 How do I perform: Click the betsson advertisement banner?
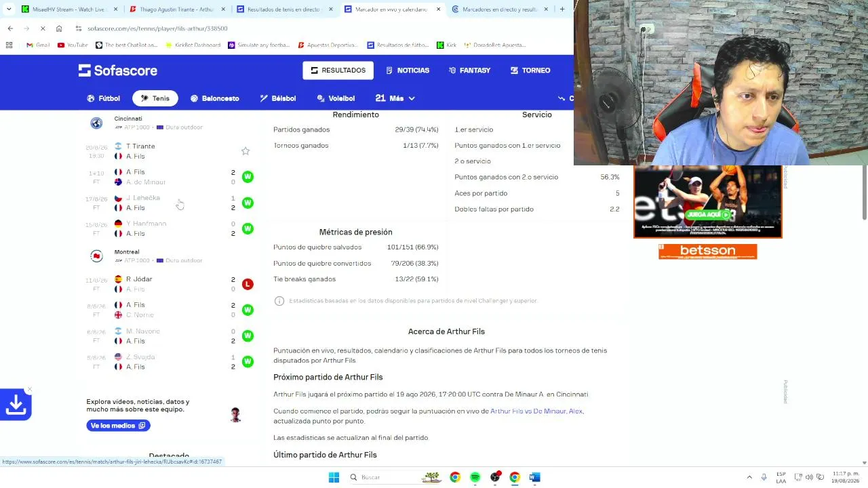click(x=707, y=251)
